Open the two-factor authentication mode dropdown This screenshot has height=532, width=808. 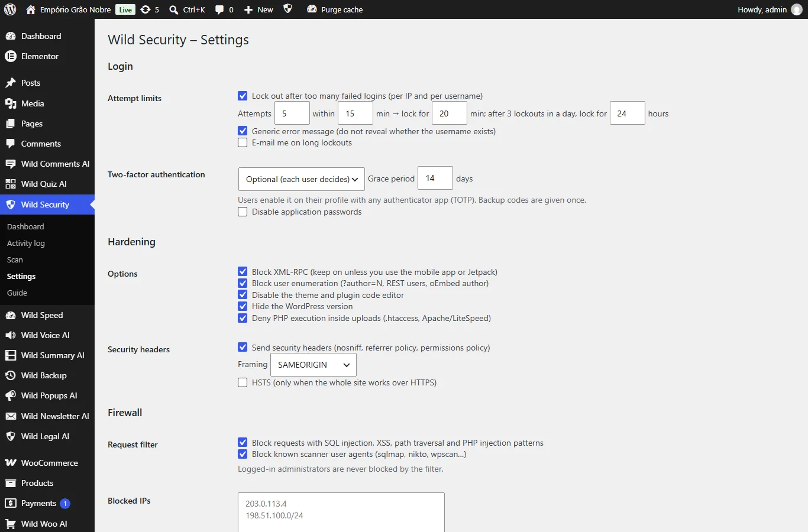click(x=301, y=179)
